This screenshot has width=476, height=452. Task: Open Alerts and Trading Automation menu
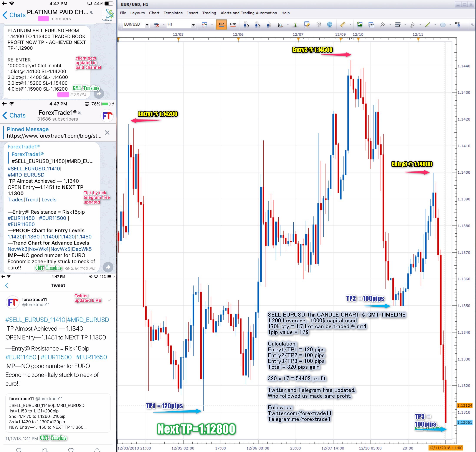[x=249, y=13]
